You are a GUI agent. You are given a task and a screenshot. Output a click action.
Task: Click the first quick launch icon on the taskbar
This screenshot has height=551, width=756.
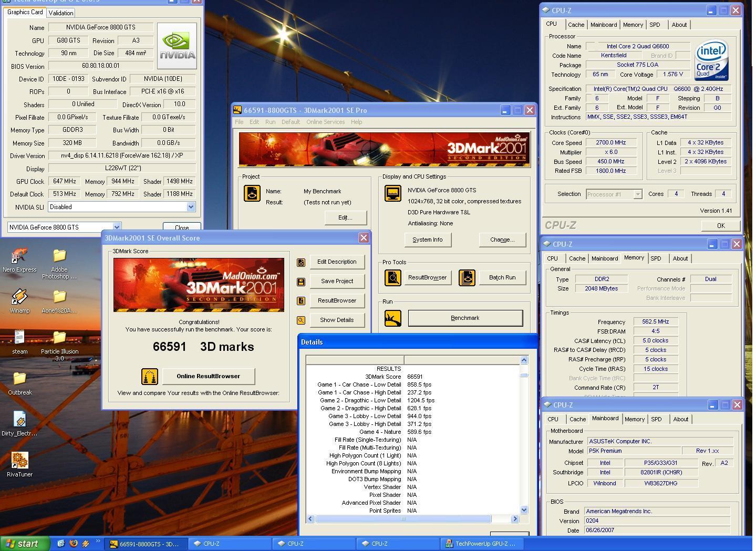(61, 544)
